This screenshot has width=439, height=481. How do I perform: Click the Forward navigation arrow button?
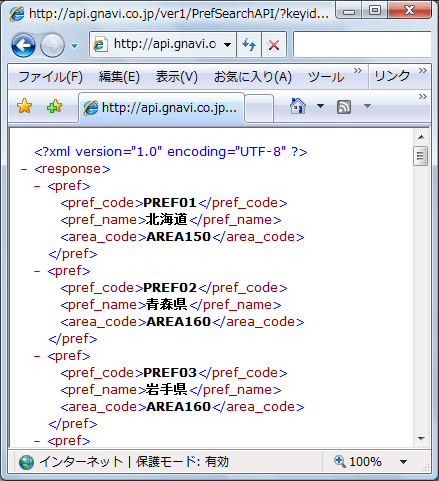52,45
